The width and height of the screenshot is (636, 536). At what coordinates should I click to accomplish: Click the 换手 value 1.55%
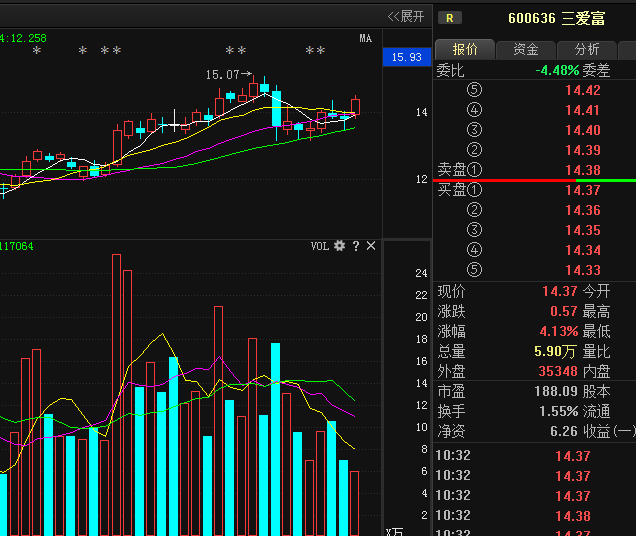[x=559, y=411]
